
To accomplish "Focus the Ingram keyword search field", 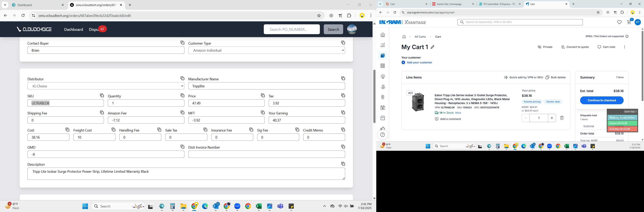I will coord(520,22).
